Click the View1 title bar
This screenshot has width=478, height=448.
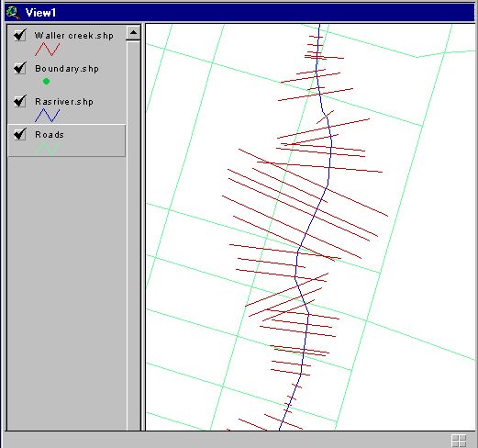click(239, 13)
